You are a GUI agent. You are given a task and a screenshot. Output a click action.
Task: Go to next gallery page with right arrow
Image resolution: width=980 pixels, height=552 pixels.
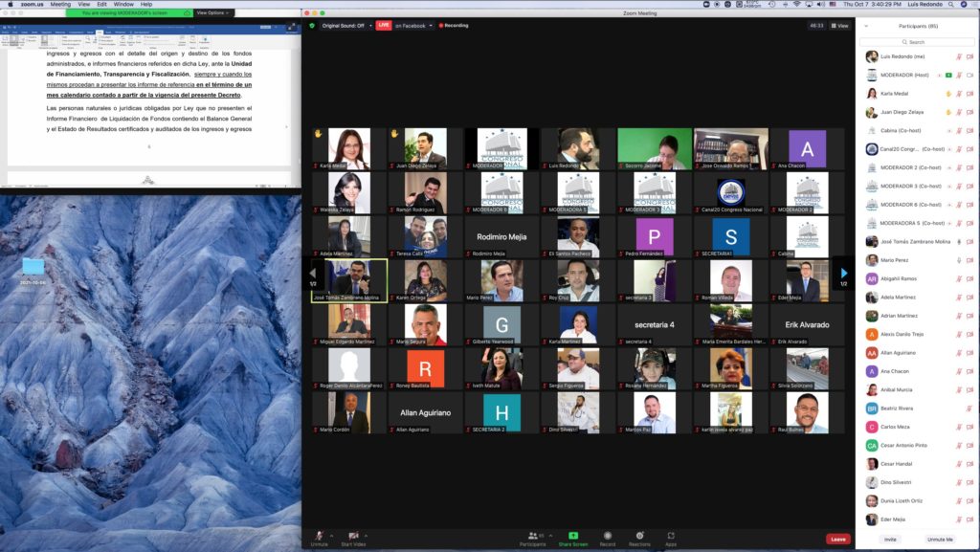point(844,273)
